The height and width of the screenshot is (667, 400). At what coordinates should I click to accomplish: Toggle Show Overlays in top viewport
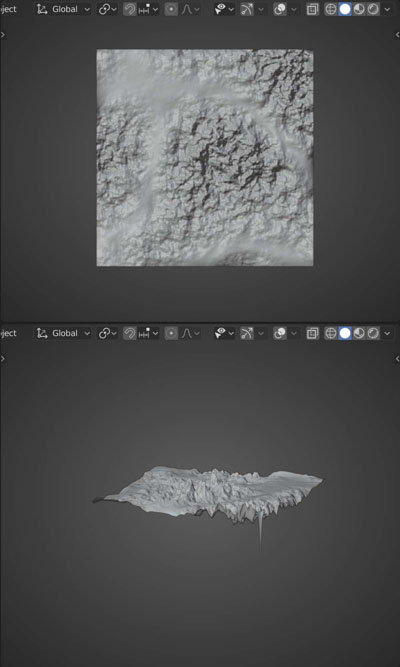tap(280, 9)
